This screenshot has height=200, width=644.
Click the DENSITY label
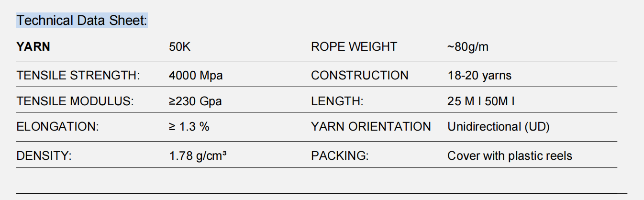click(x=44, y=156)
